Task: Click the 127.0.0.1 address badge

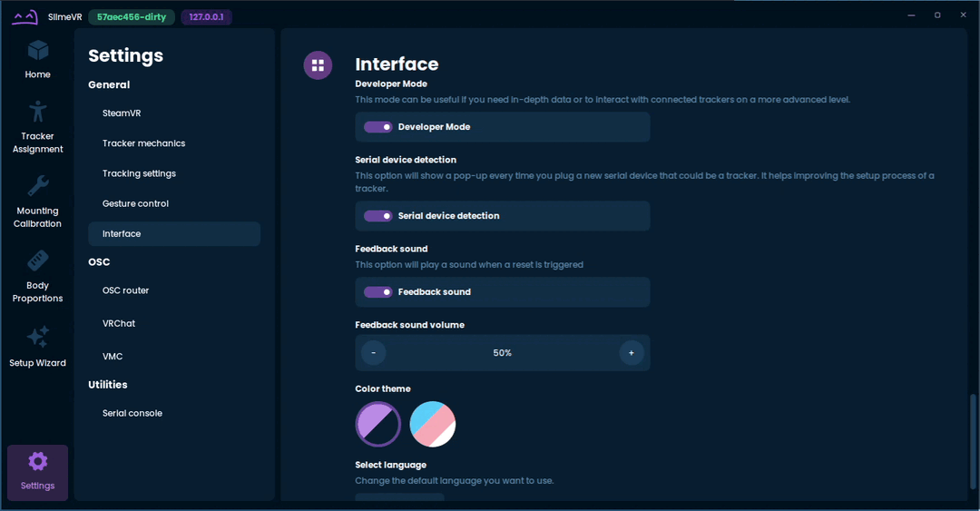Action: point(206,17)
